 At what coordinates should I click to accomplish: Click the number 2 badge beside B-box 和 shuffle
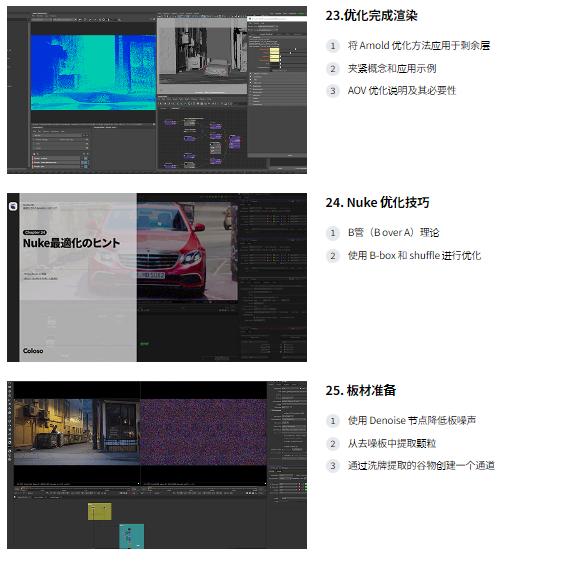[x=333, y=256]
